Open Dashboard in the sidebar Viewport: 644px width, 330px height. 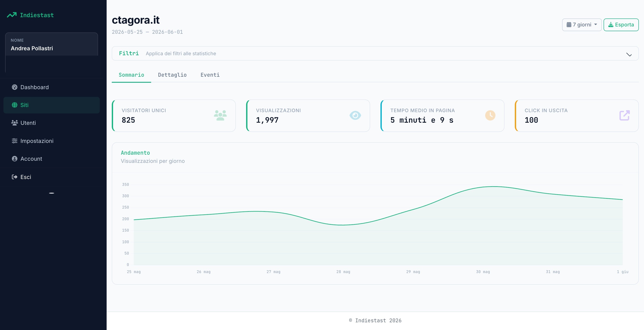pos(52,87)
